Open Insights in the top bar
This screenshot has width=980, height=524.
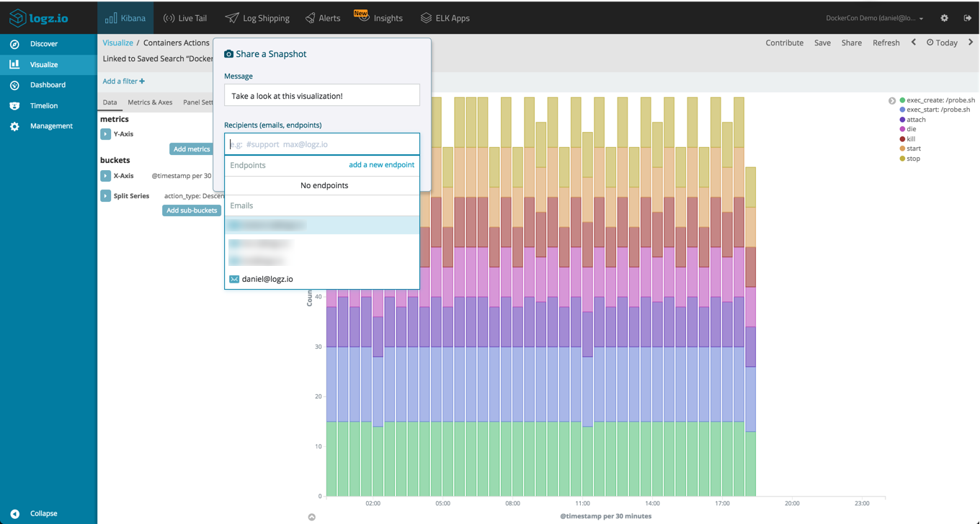pyautogui.click(x=379, y=17)
